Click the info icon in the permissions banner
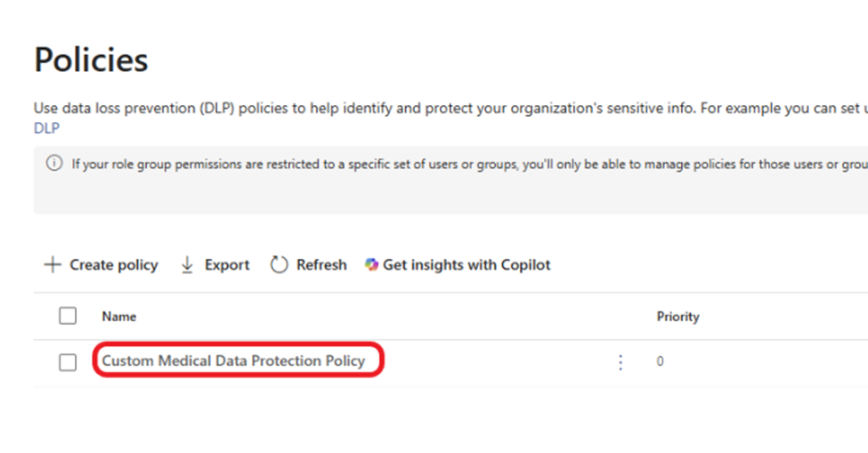Image resolution: width=868 pixels, height=453 pixels. pos(54,163)
